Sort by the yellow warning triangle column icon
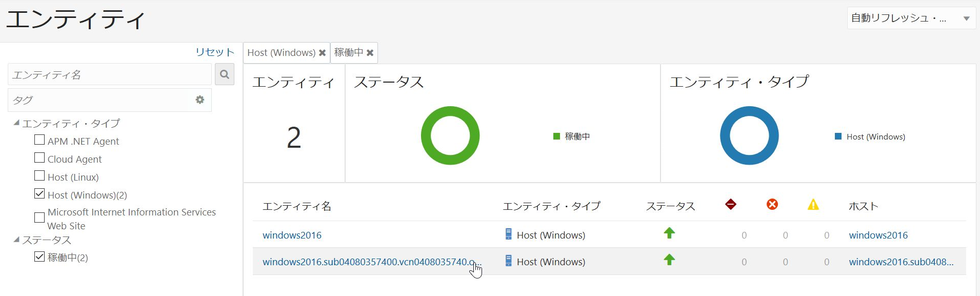 point(813,205)
